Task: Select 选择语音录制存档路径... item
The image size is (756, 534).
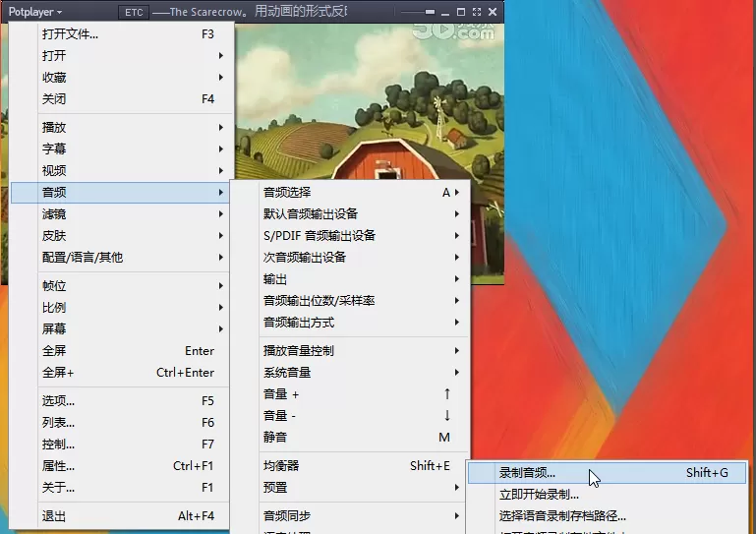Action: pyautogui.click(x=608, y=516)
